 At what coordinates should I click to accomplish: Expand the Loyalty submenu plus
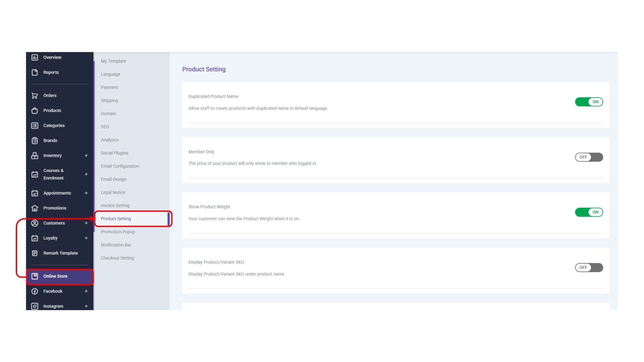point(86,238)
